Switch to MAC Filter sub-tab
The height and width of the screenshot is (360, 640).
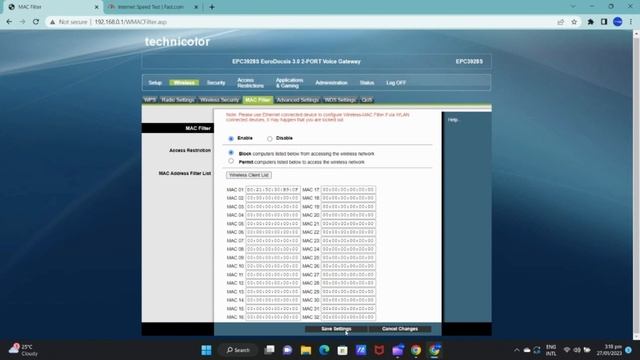(258, 100)
